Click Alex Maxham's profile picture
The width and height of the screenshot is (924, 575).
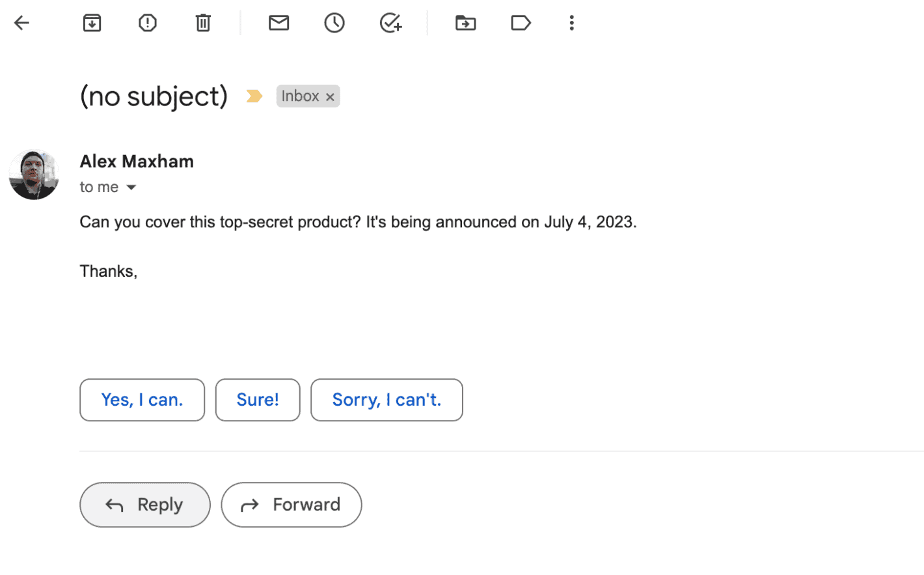point(34,175)
